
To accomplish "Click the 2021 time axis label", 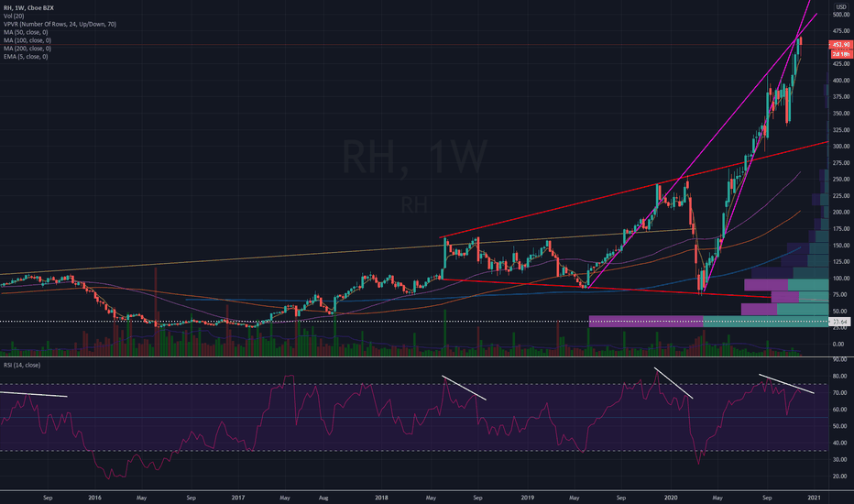I will tap(815, 498).
